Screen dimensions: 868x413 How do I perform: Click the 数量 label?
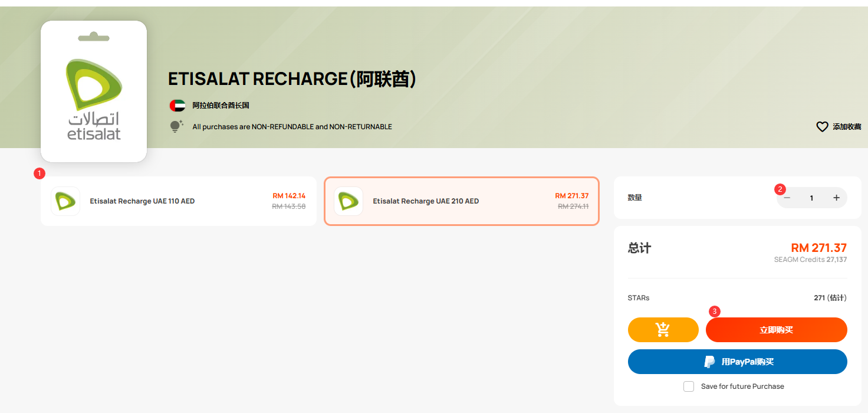point(634,198)
